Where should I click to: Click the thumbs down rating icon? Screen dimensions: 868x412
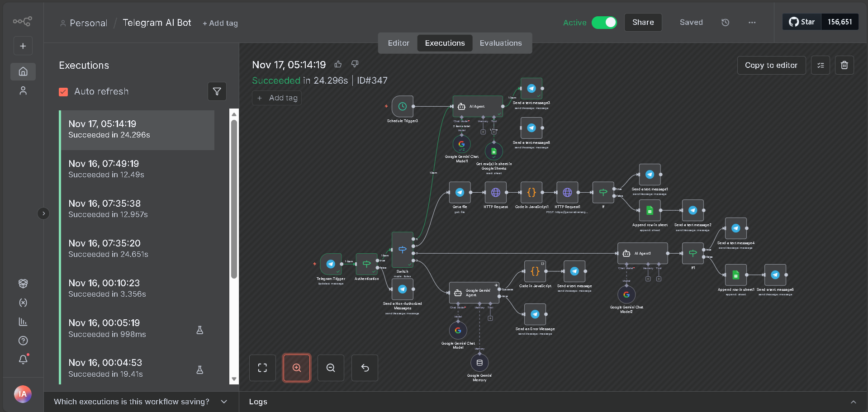tap(355, 64)
